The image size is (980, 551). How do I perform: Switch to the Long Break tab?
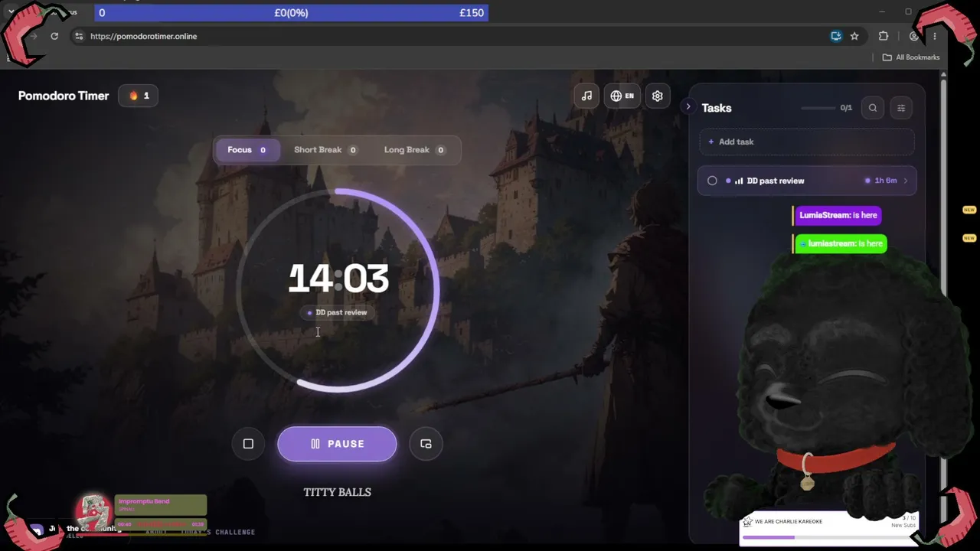[x=414, y=150]
